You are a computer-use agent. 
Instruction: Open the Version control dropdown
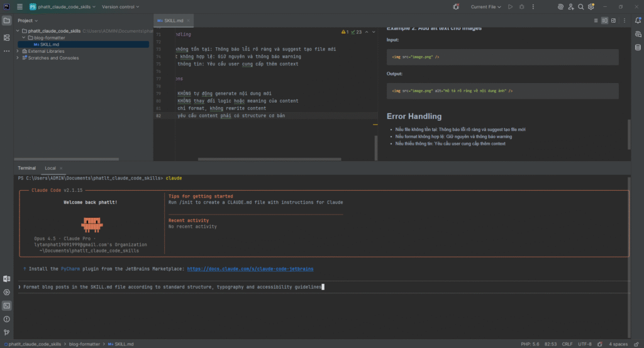coord(121,7)
